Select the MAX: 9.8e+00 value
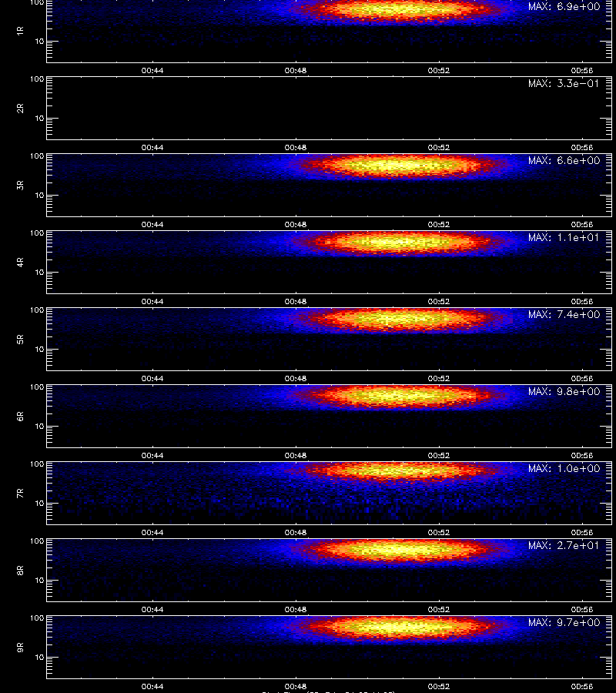This screenshot has height=693, width=616. pos(564,392)
